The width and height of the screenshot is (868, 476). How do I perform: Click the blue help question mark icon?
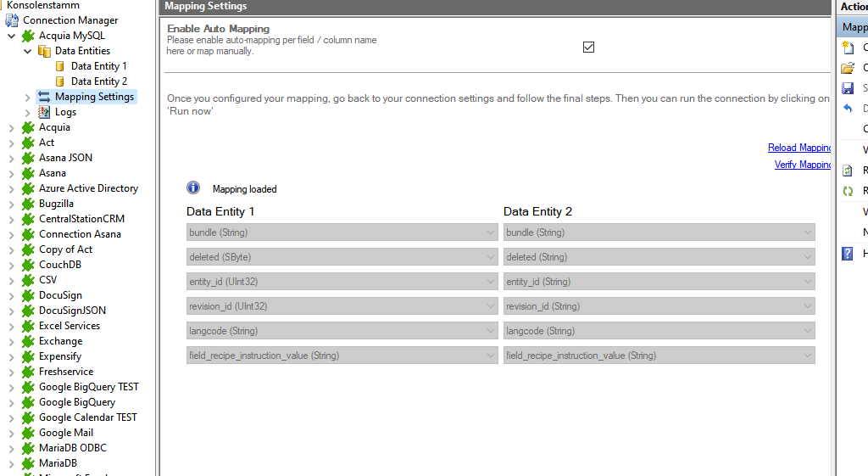pos(847,254)
